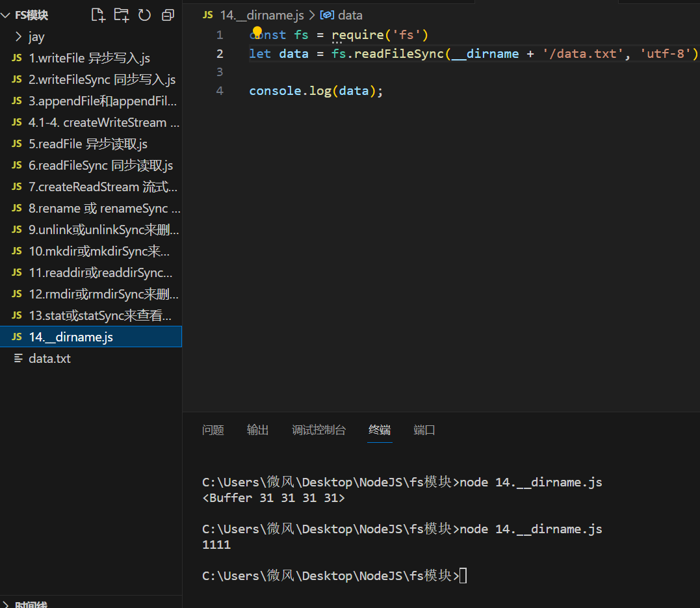Switch to the 输出 panel tab
Viewport: 700px width, 608px height.
[257, 430]
